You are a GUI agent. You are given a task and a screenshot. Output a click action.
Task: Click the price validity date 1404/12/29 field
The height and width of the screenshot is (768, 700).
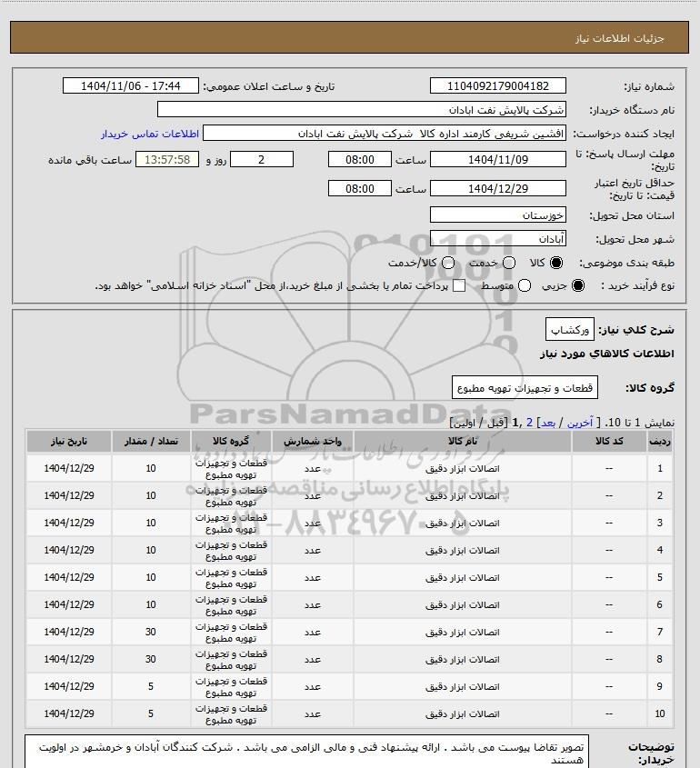[x=497, y=188]
